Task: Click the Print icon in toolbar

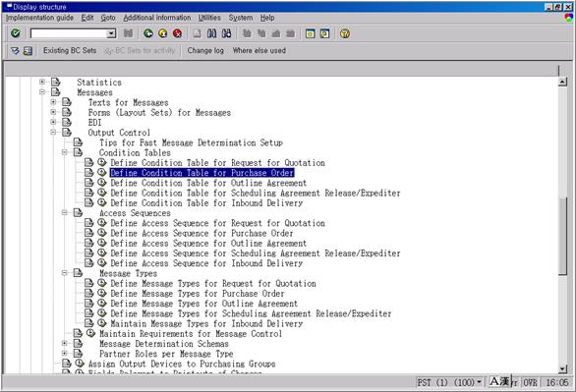Action: [x=198, y=33]
